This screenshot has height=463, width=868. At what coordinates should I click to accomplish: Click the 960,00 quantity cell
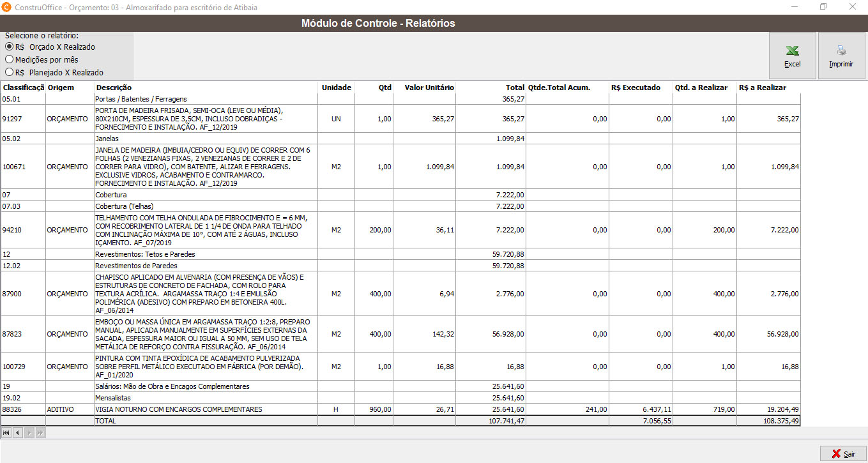tap(374, 409)
